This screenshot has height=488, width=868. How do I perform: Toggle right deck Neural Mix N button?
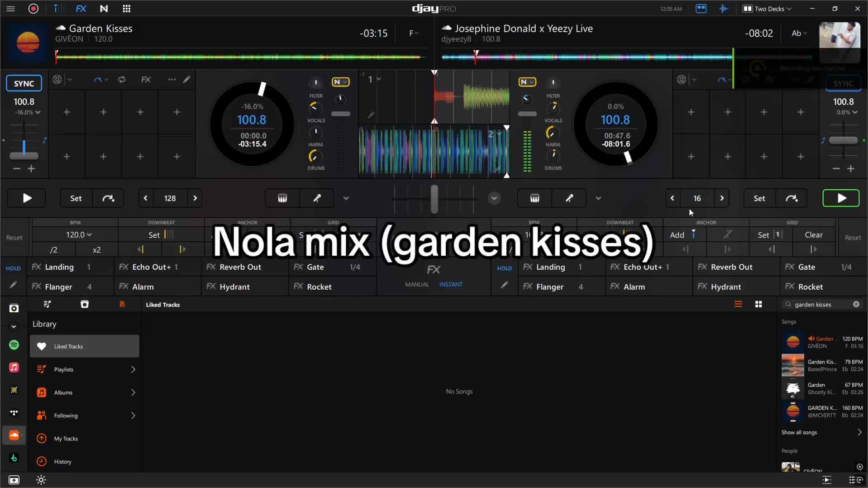[527, 82]
